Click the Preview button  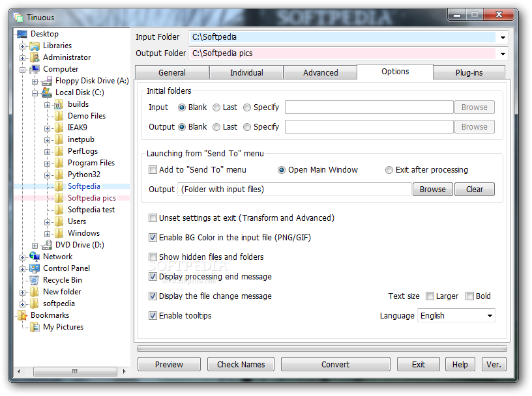[169, 365]
